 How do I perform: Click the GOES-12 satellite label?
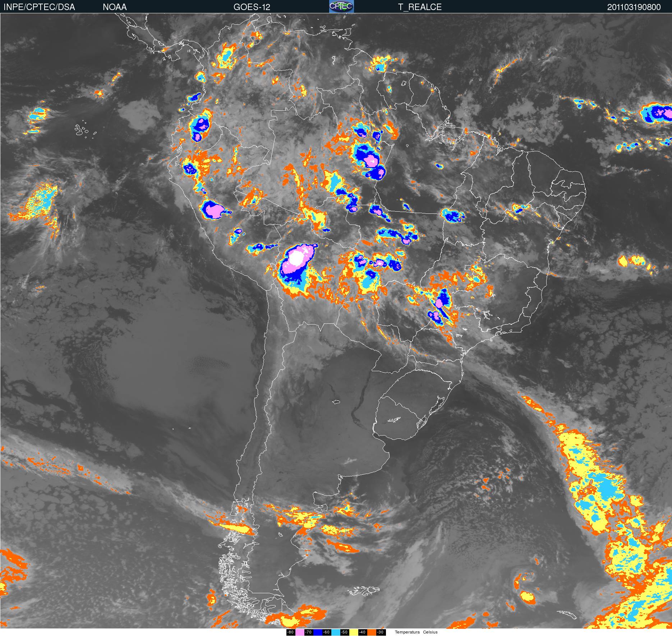tap(252, 7)
